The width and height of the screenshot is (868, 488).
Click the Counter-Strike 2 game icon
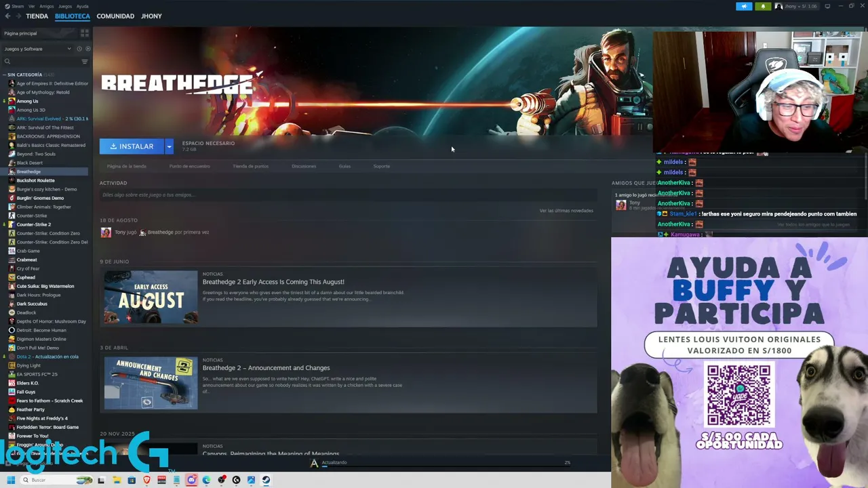point(12,224)
